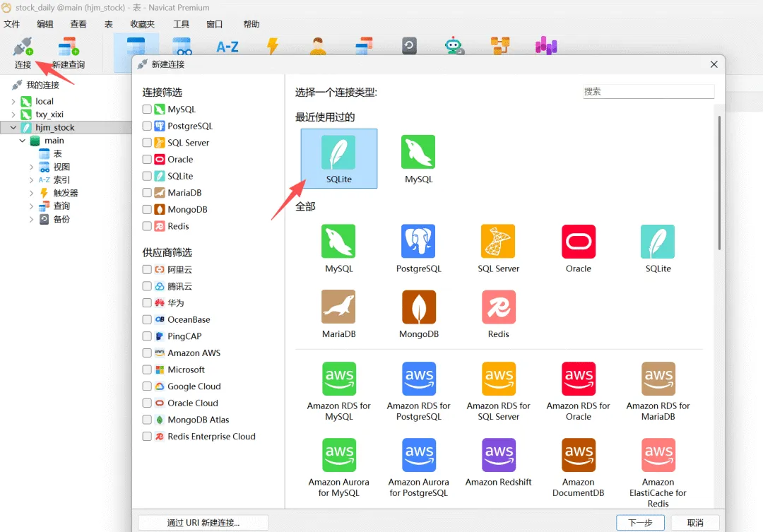Screen dimensions: 763x532
Task: Click the A-Z Index toolbar icon
Action: (227, 47)
